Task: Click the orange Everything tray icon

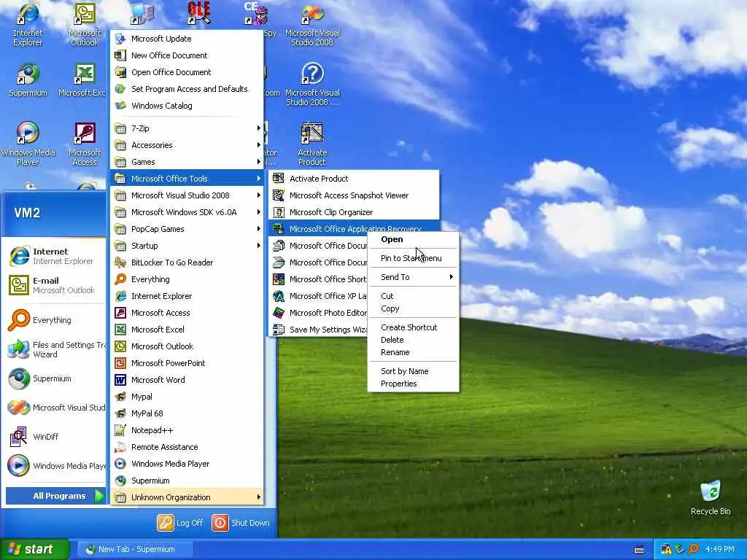Action: 693,550
